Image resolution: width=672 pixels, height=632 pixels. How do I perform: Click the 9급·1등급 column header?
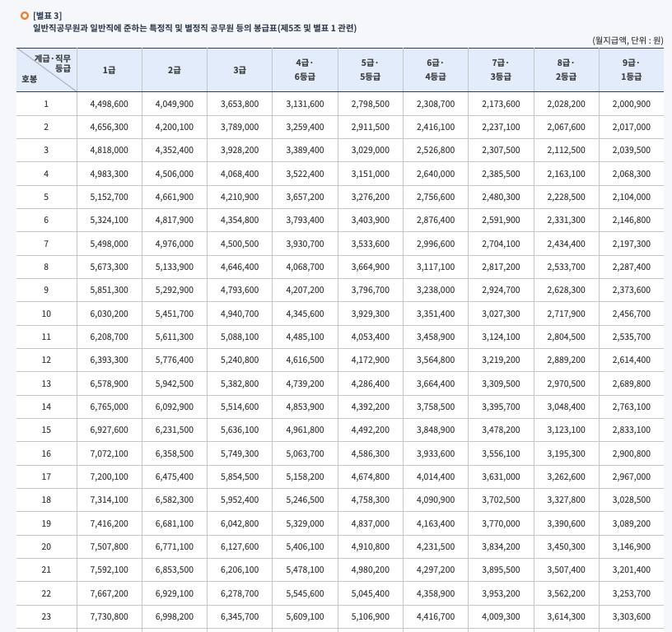click(630, 70)
